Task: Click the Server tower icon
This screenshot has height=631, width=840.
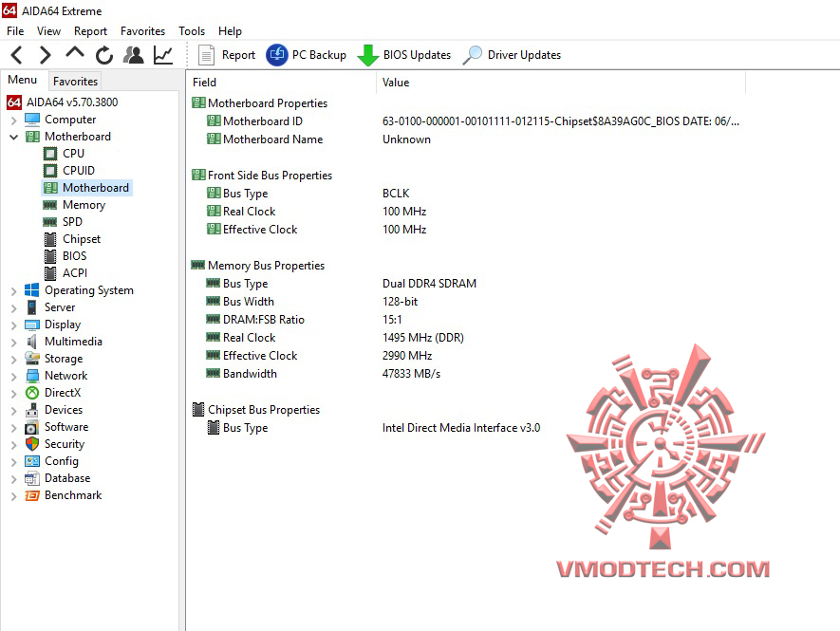Action: [32, 307]
